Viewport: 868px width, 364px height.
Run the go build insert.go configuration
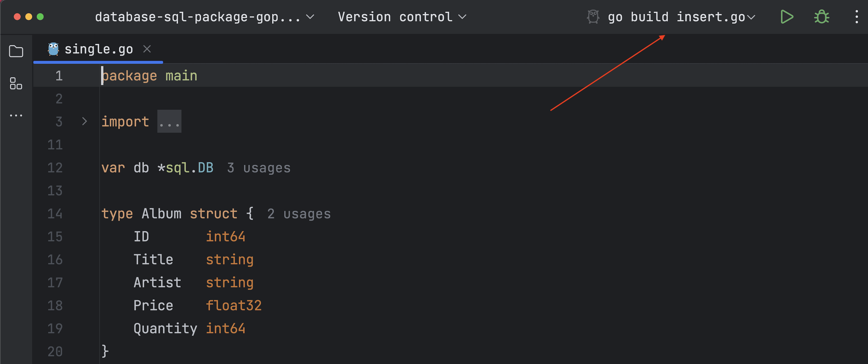tap(786, 17)
